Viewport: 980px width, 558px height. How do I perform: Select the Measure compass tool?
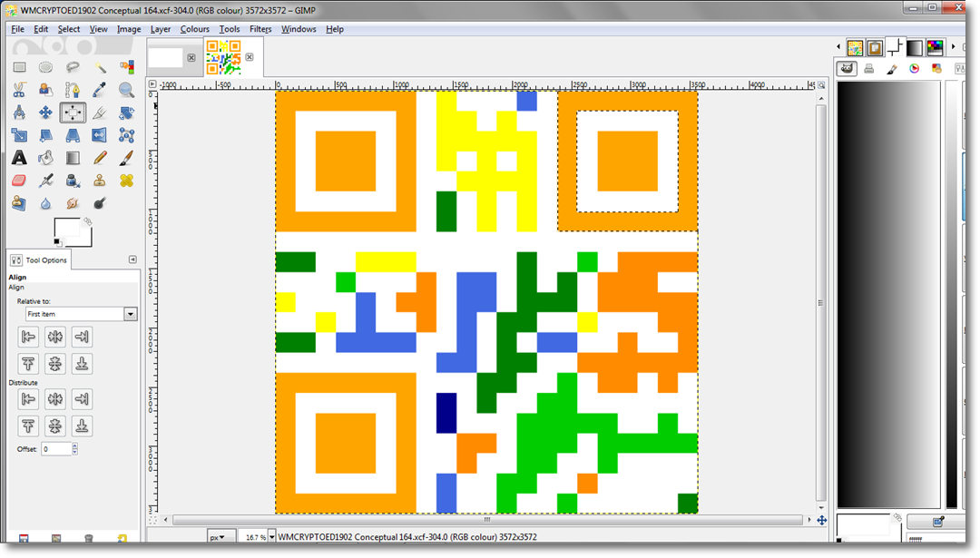coord(19,113)
